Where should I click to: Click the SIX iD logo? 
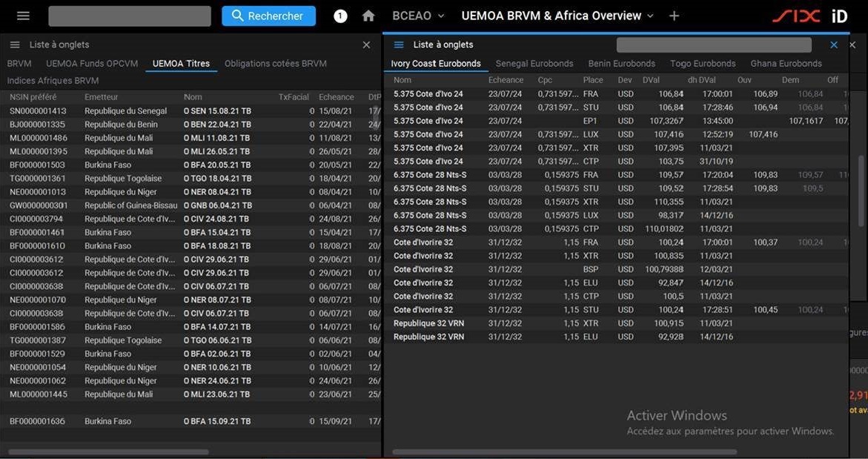tap(810, 16)
